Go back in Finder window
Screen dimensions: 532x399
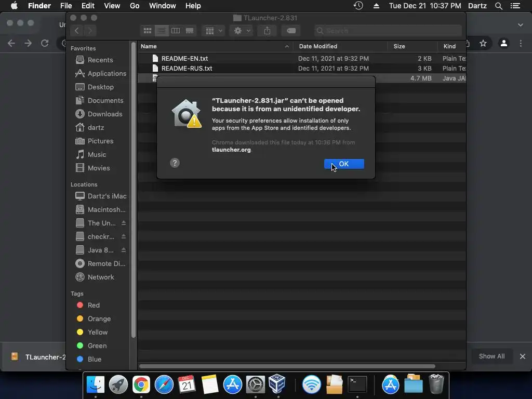77,31
